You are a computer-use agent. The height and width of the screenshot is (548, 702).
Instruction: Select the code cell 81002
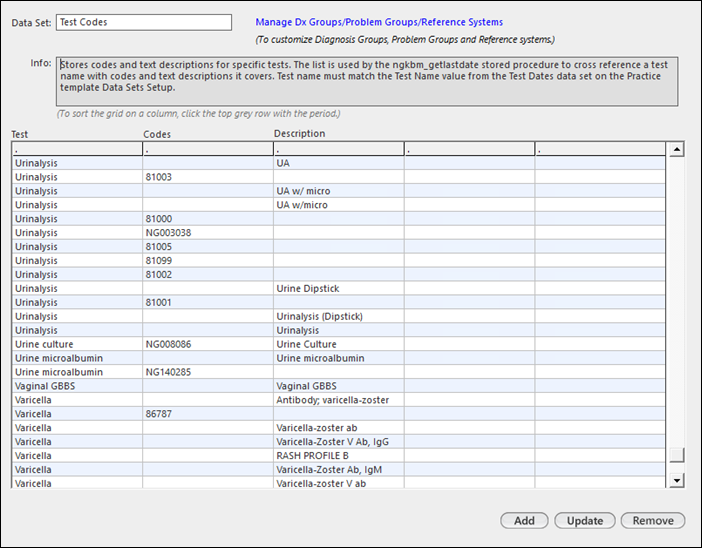tap(208, 274)
